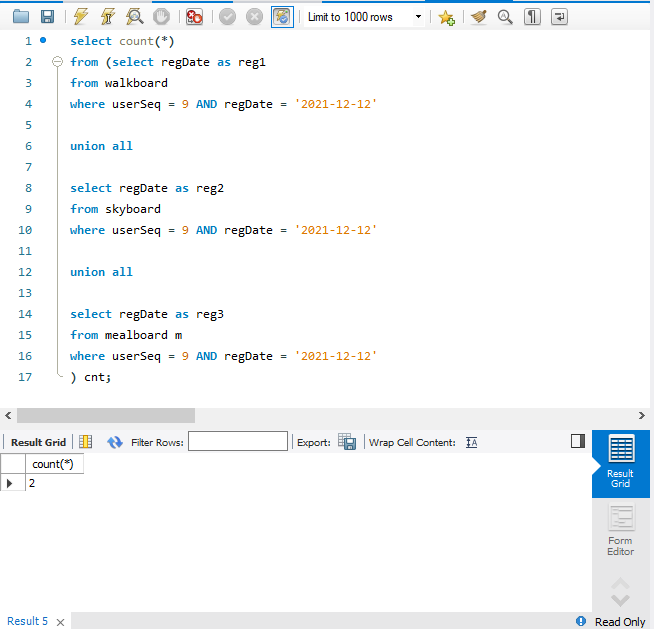Click 'skyboard' in line 9

tap(133, 209)
